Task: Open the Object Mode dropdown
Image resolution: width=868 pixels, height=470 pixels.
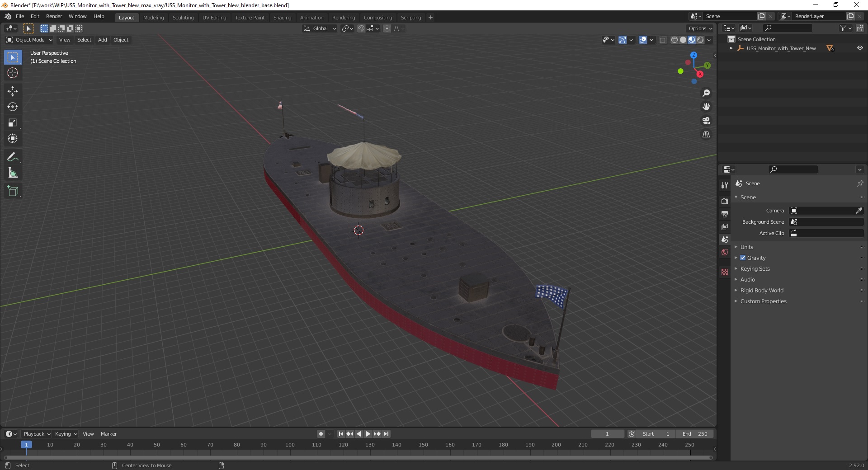Action: point(29,40)
